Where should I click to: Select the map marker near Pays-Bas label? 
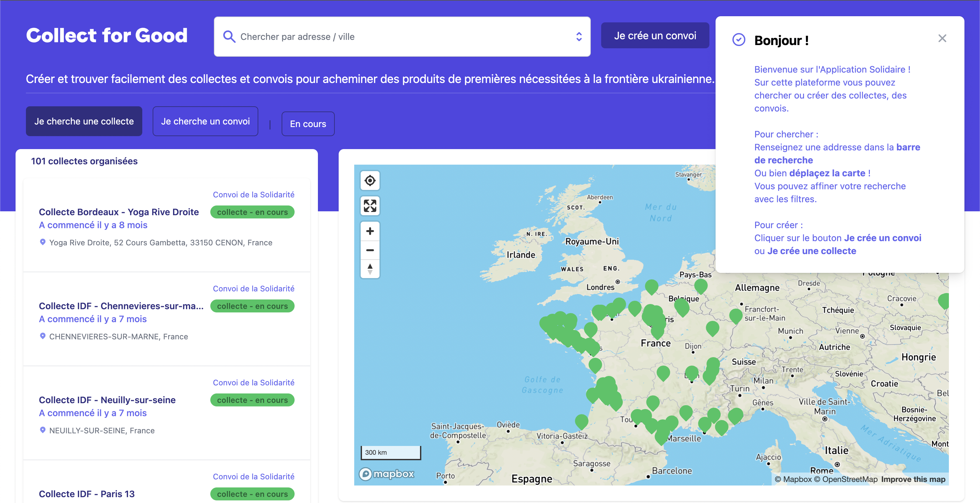point(700,286)
